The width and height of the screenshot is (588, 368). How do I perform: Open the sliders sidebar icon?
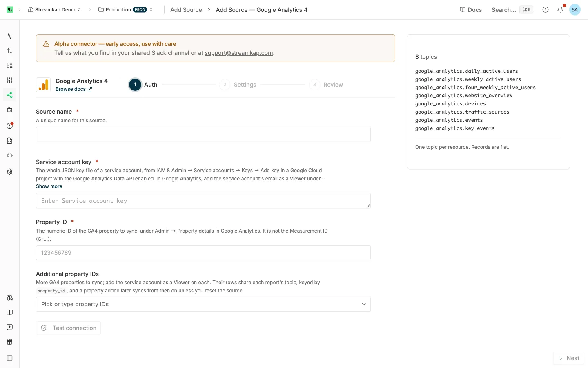[10, 80]
